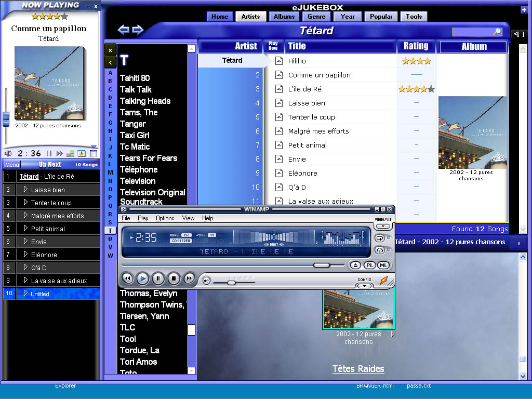Switch to the Albums tab
The width and height of the screenshot is (532, 399).
click(284, 16)
